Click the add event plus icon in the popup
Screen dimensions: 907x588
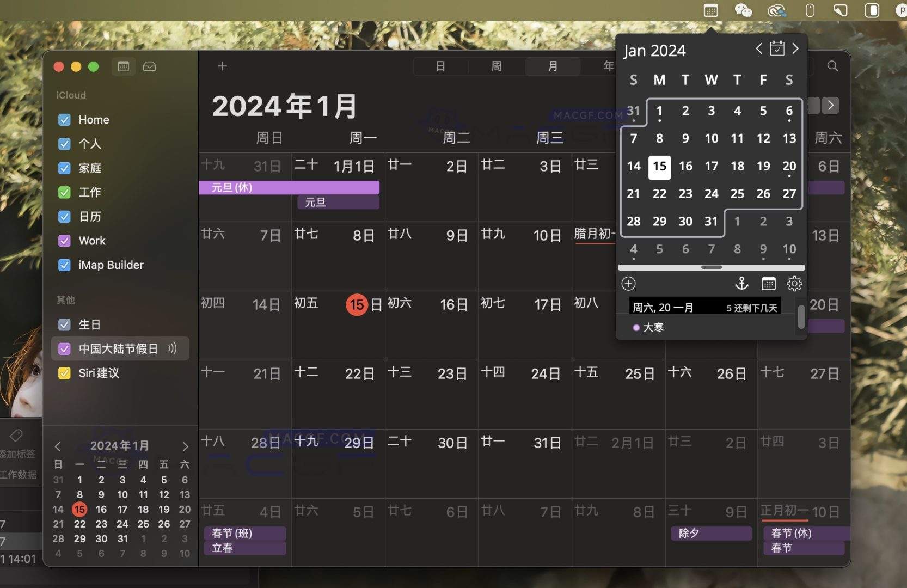[x=629, y=284]
